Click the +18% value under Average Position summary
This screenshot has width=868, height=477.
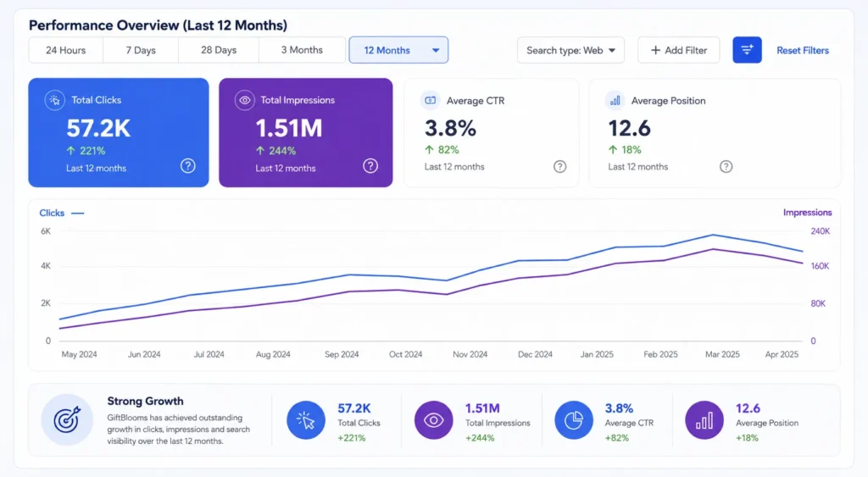pyautogui.click(x=747, y=438)
